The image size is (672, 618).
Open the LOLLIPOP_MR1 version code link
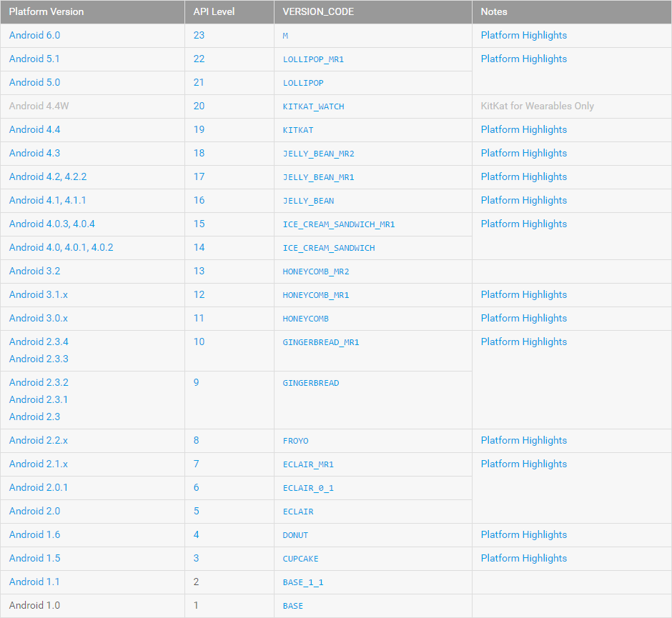click(x=313, y=59)
